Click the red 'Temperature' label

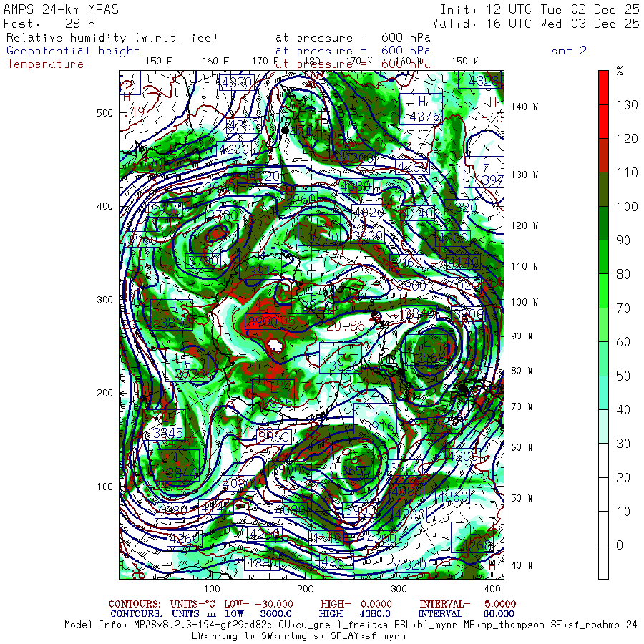coord(45,64)
